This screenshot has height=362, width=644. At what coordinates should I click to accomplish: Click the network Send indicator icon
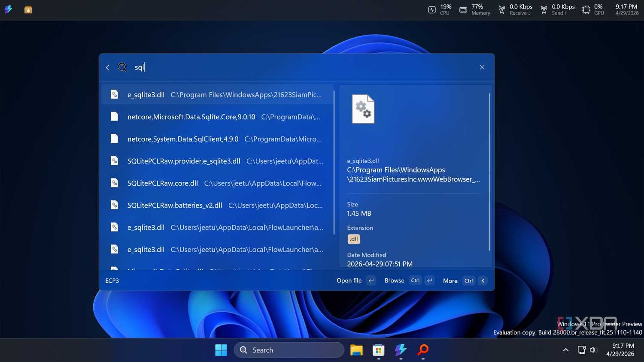pyautogui.click(x=544, y=10)
